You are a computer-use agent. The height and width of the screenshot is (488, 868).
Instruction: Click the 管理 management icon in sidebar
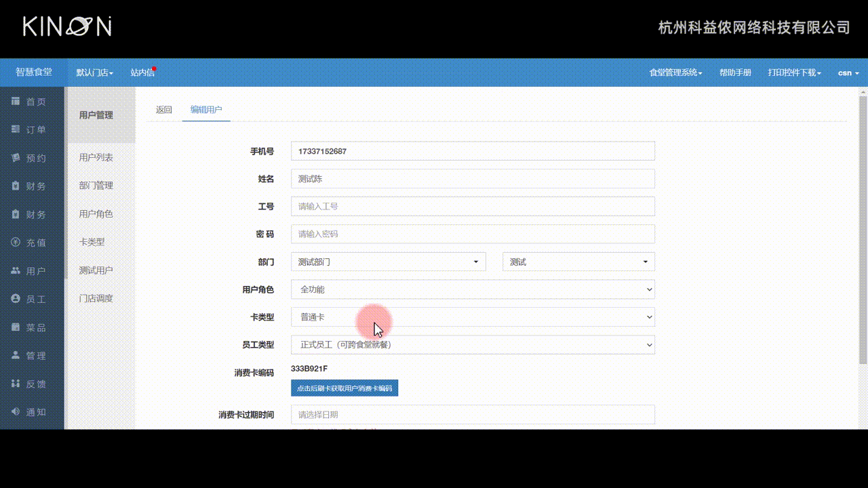point(16,355)
